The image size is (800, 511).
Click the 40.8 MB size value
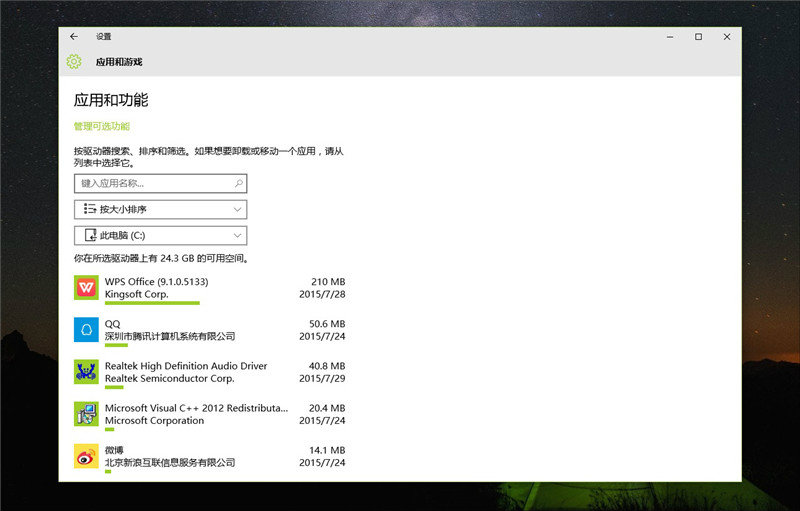click(327, 366)
